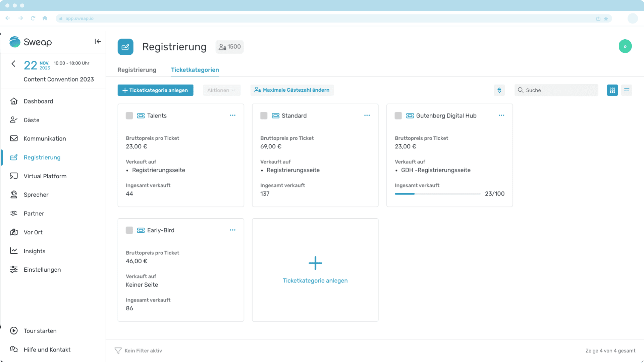This screenshot has width=644, height=363.
Task: Open three-dot menu on Early-Bird card
Action: (x=232, y=230)
